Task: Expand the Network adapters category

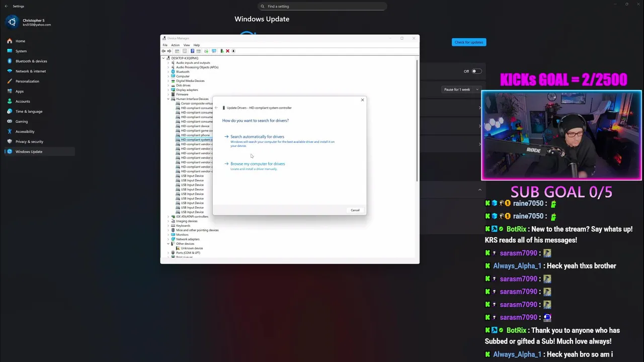Action: tap(168, 239)
